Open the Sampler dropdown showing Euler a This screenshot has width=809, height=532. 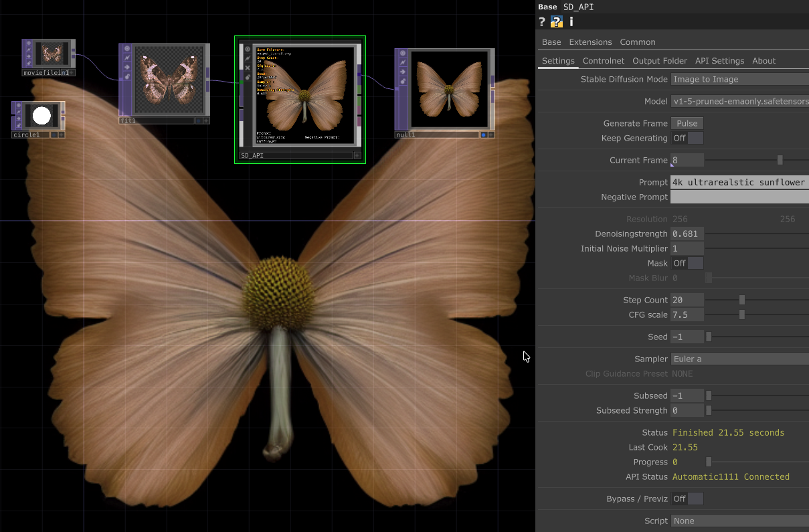(x=739, y=359)
